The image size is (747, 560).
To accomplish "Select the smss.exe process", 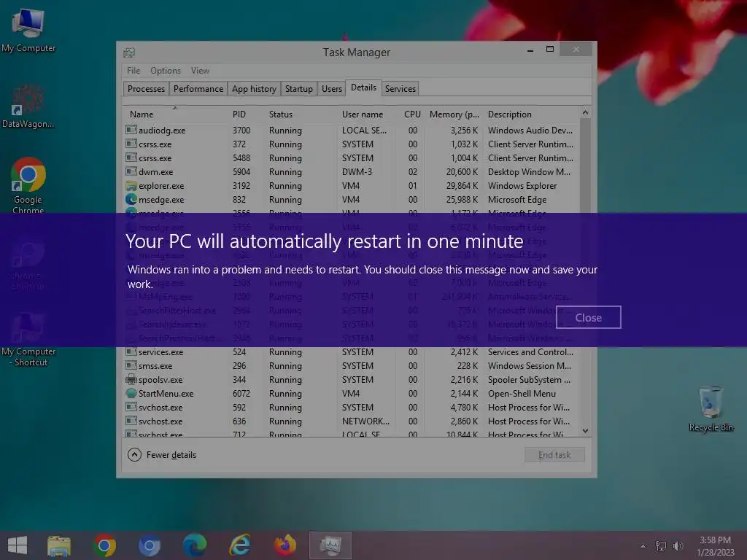I will (352, 366).
